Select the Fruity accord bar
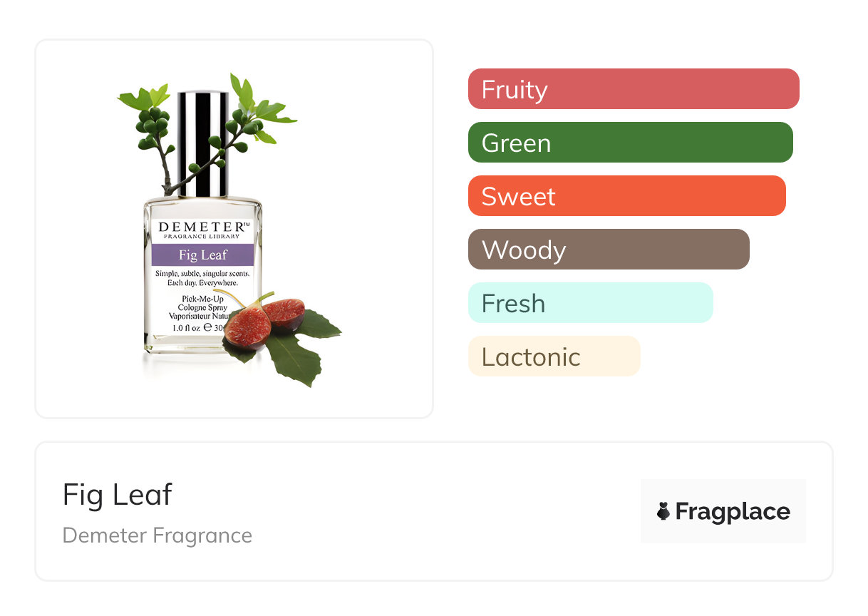This screenshot has width=868, height=616. (x=633, y=89)
